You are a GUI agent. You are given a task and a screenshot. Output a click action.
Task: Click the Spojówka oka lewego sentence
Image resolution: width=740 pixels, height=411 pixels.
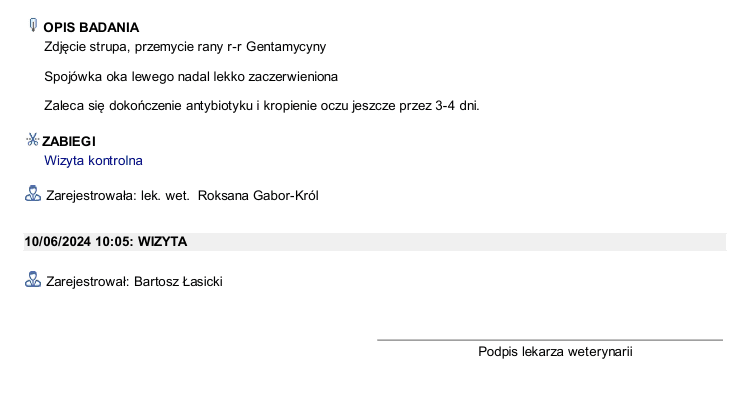pos(191,76)
